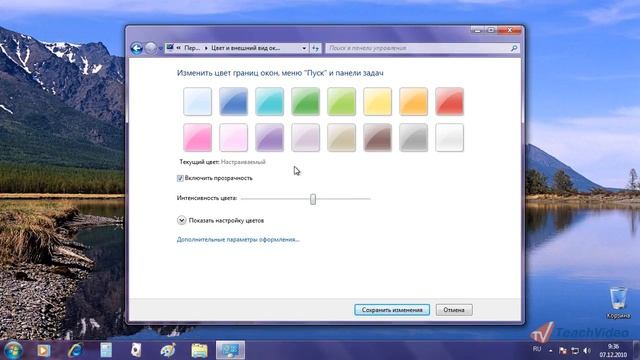Toggle the "Включить прозрачность" checkbox
640x360 pixels.
pos(180,178)
